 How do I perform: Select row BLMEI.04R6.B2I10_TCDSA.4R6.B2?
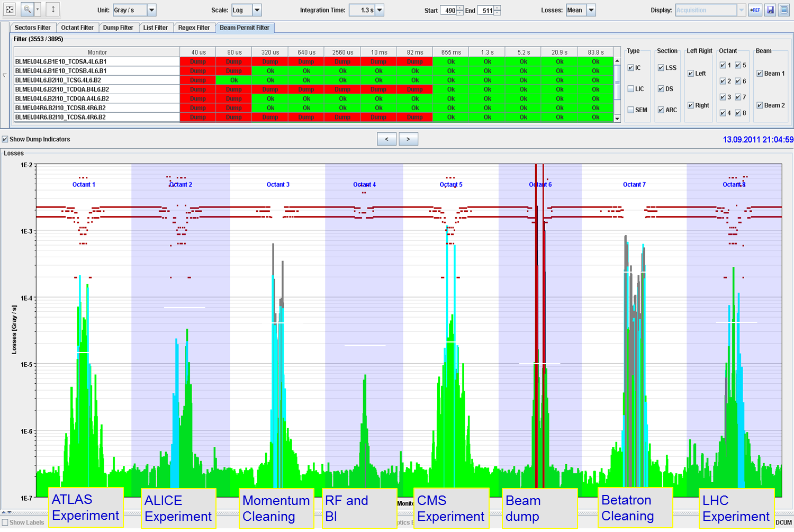click(313, 117)
